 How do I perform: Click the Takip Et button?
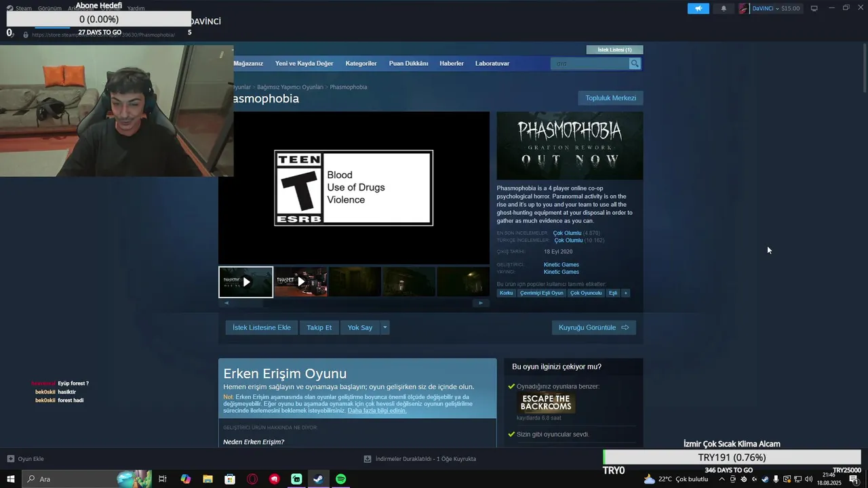pos(319,327)
